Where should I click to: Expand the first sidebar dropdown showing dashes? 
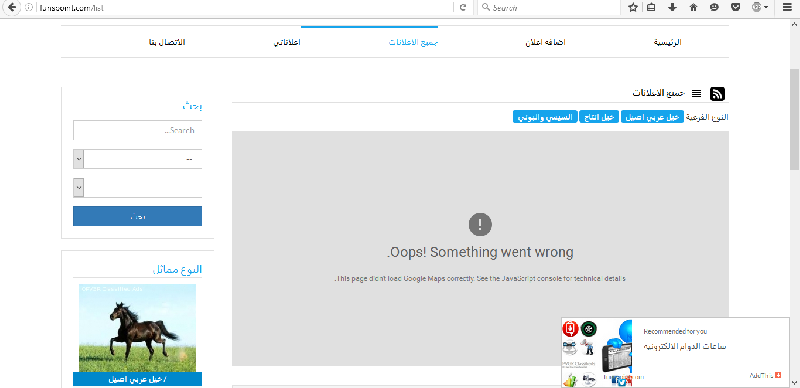click(138, 159)
